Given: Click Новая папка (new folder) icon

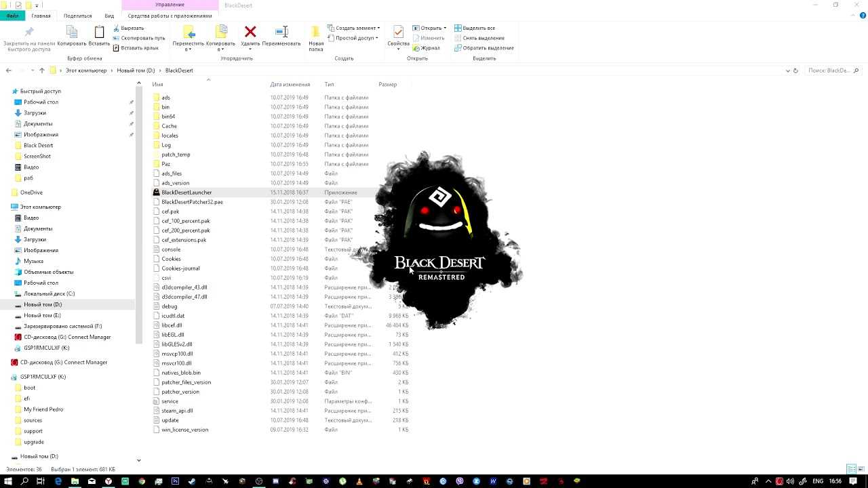Looking at the screenshot, I should [x=316, y=32].
